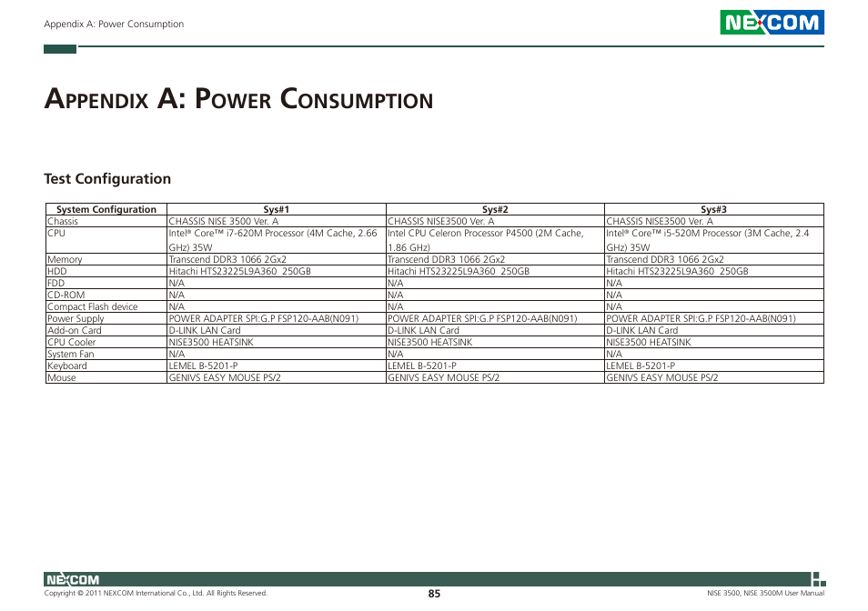This screenshot has height=611, width=868.
Task: Click 'D-LINK LAN Card' under Sys#3
Action: click(642, 330)
